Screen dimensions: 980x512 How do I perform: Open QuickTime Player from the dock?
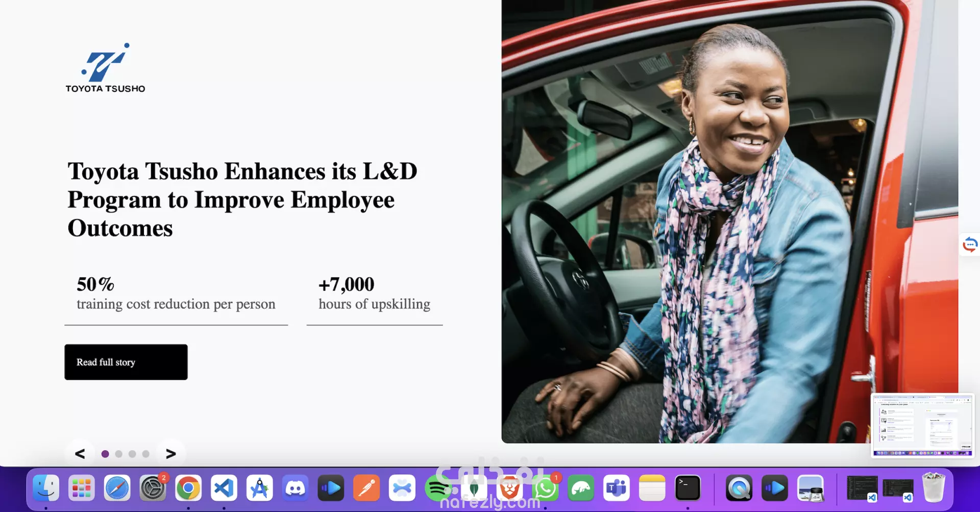point(739,489)
